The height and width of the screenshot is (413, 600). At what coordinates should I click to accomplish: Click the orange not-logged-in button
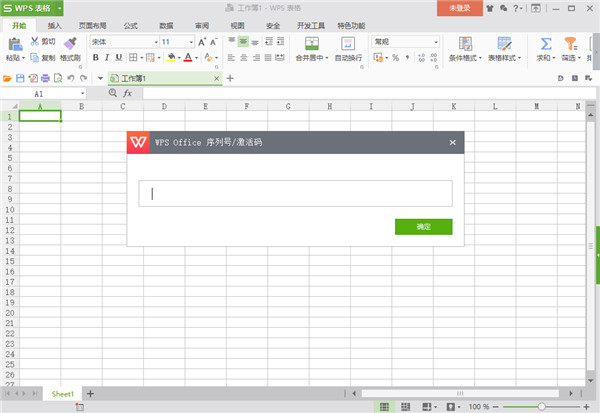460,8
